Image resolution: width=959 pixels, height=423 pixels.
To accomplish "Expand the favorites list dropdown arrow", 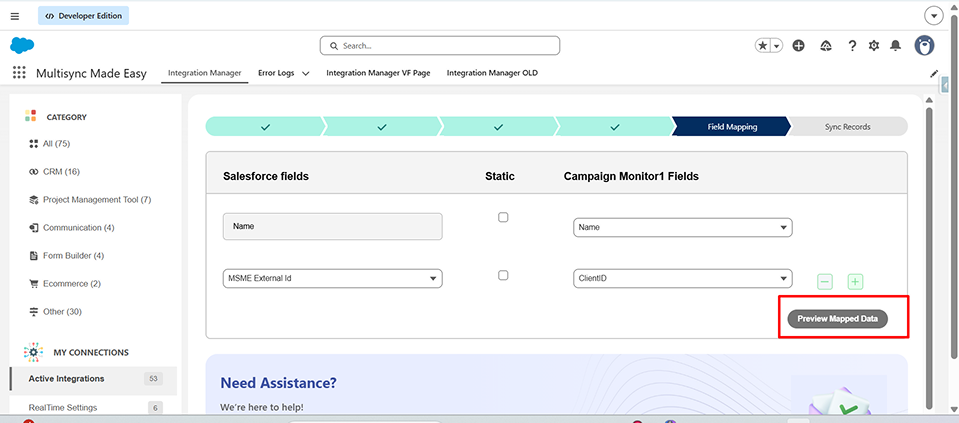I will 777,46.
